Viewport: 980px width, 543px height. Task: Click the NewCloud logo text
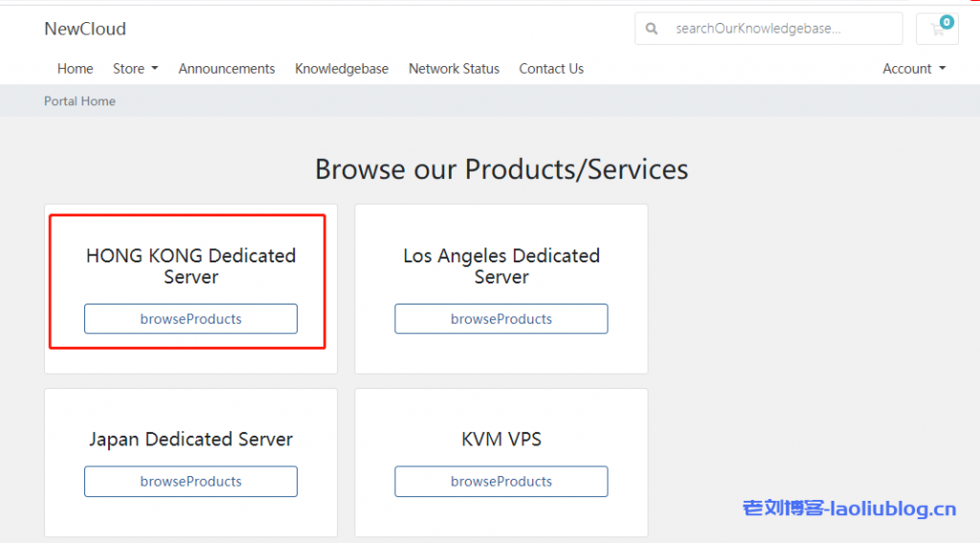click(x=85, y=29)
